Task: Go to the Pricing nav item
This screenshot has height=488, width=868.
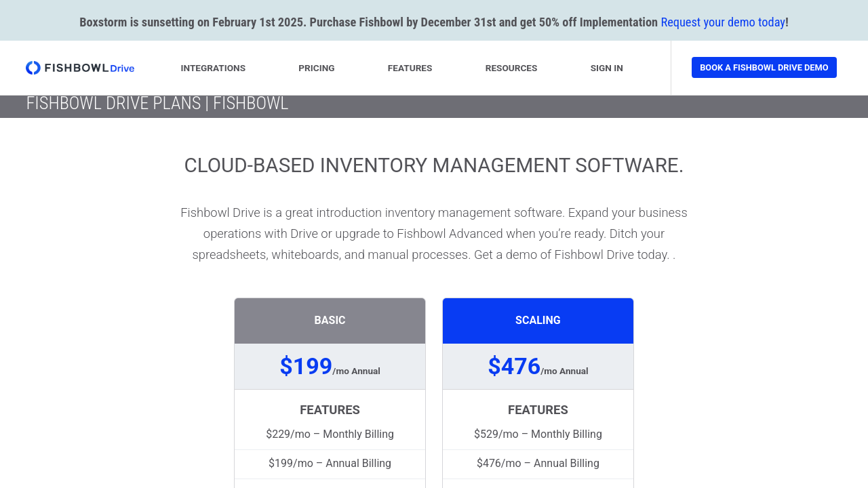Action: pyautogui.click(x=316, y=68)
